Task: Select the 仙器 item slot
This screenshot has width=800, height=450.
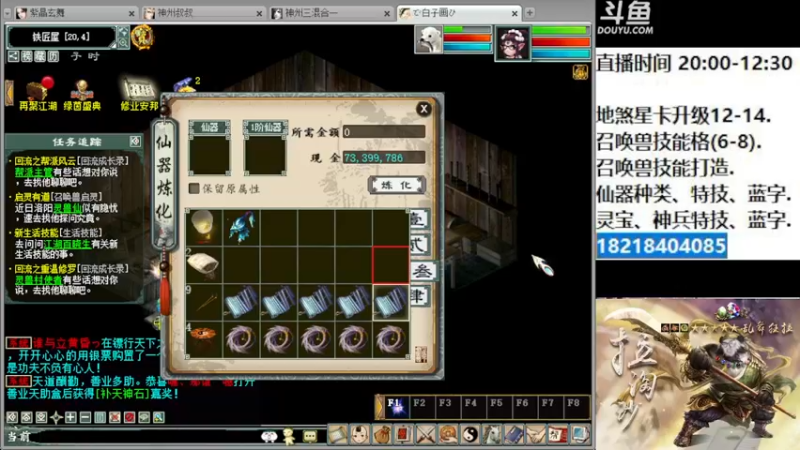Action: click(209, 156)
